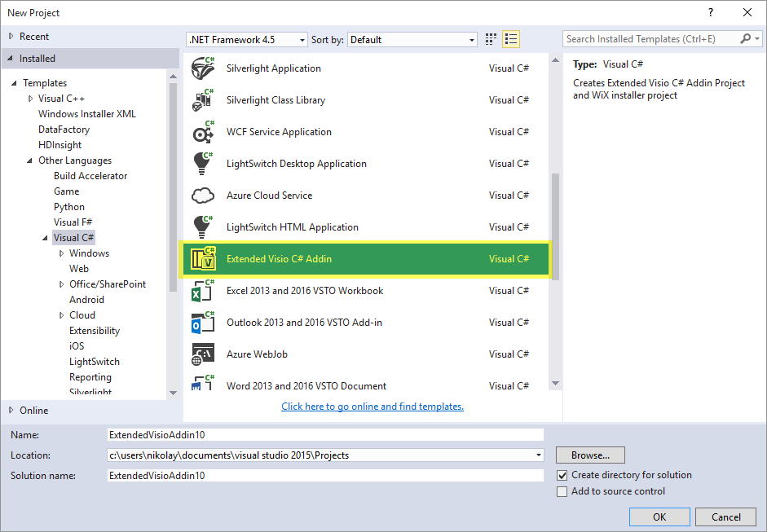The width and height of the screenshot is (767, 532).
Task: Select the Visual F# category
Action: [x=73, y=222]
